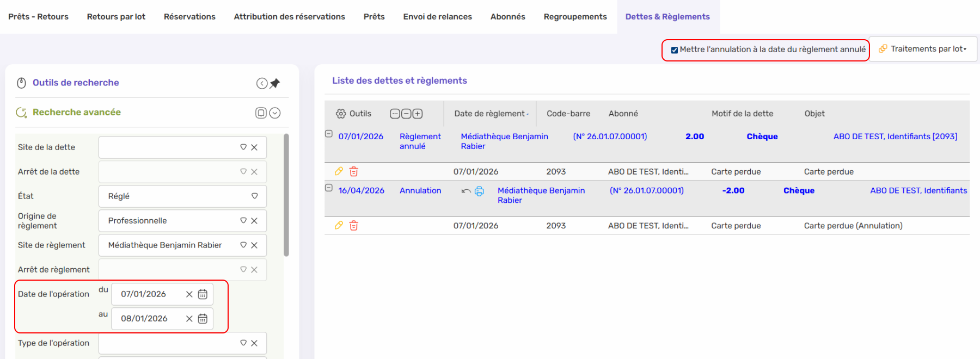Collapse the 07/01/2026 Règlement annulé group
Image resolution: width=980 pixels, height=359 pixels.
coord(329,134)
